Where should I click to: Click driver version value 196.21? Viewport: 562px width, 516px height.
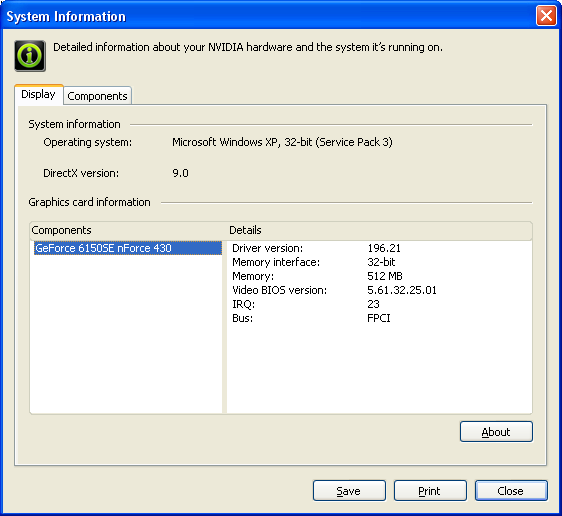point(384,248)
